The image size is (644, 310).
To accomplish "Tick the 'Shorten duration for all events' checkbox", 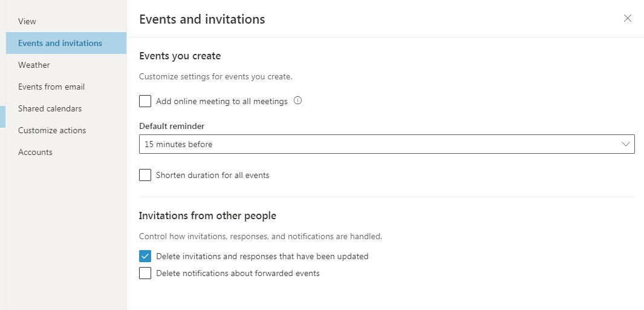I will (x=145, y=175).
